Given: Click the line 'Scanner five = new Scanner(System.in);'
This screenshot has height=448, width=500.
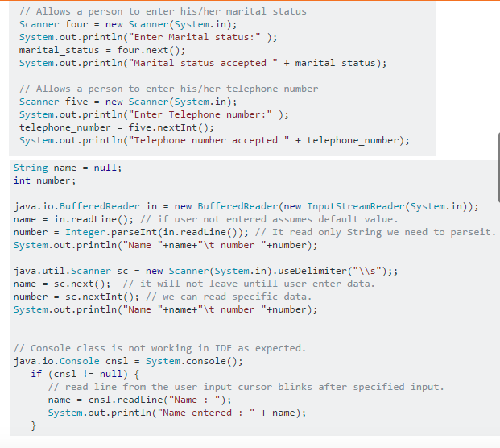Looking at the screenshot, I should (x=128, y=102).
